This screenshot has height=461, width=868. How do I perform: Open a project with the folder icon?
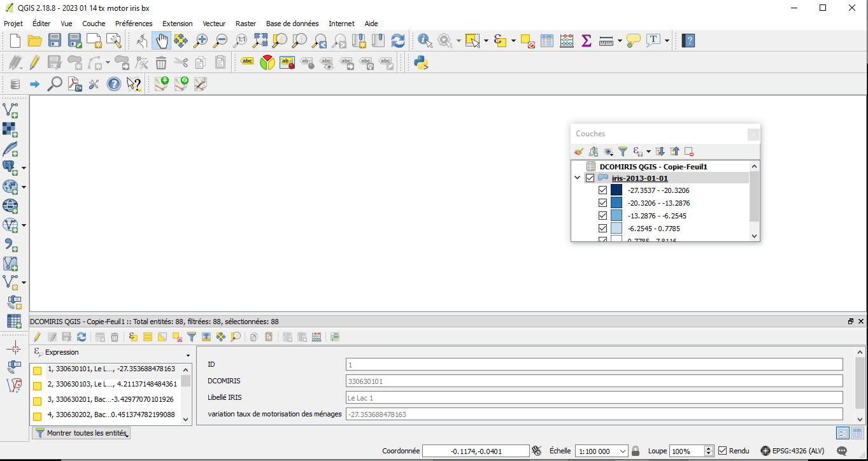pos(34,41)
